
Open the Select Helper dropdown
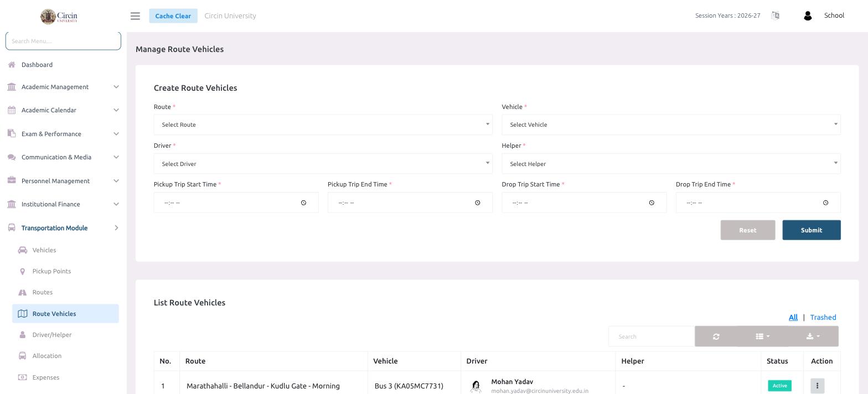tap(671, 164)
